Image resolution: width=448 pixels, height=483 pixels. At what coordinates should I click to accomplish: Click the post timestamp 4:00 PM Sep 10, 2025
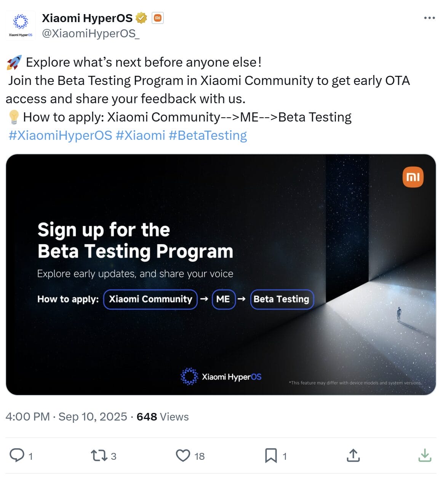coord(66,416)
